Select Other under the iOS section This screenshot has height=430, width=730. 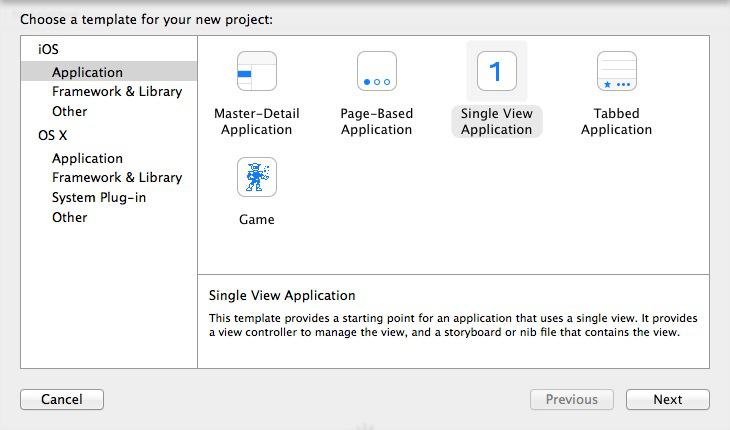(x=69, y=111)
